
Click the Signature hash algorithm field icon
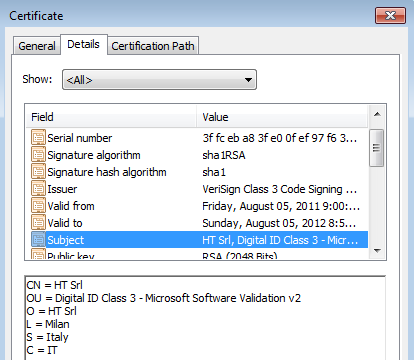pos(38,172)
